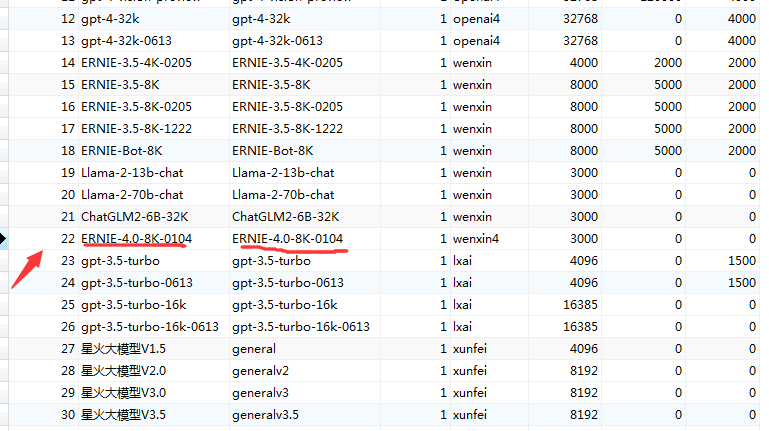769x431 pixels.
Task: Select the 4096 value in row 24
Action: (x=584, y=283)
